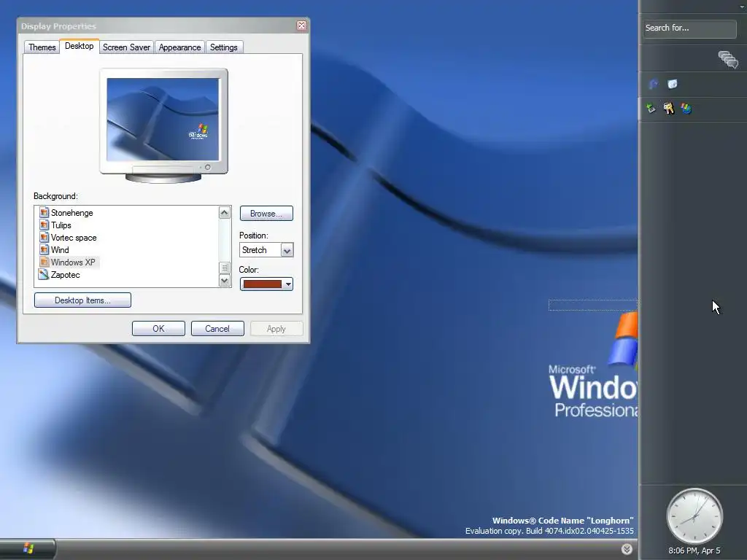Click the Tulips image file icon
Image resolution: width=747 pixels, height=560 pixels.
point(44,225)
